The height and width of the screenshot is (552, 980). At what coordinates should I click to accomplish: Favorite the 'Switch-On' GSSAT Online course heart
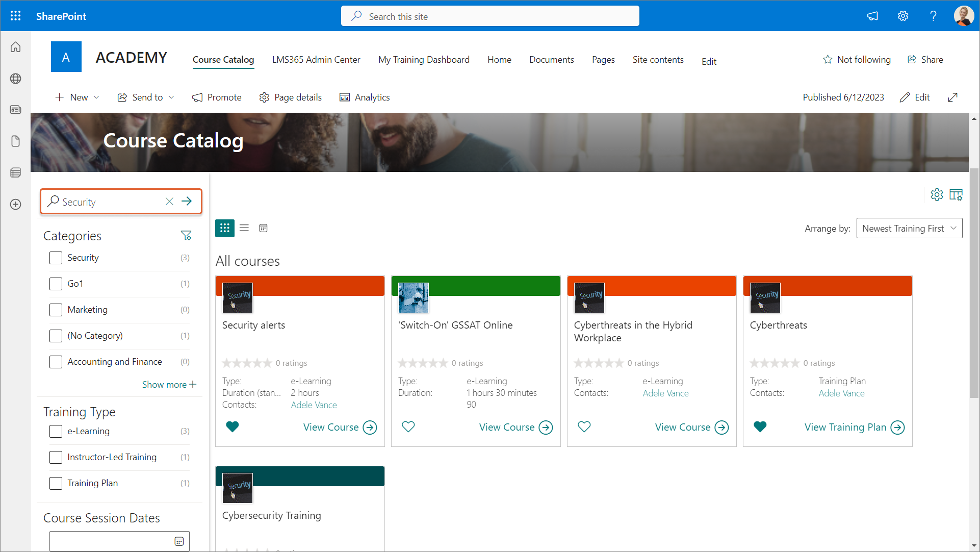coord(408,426)
